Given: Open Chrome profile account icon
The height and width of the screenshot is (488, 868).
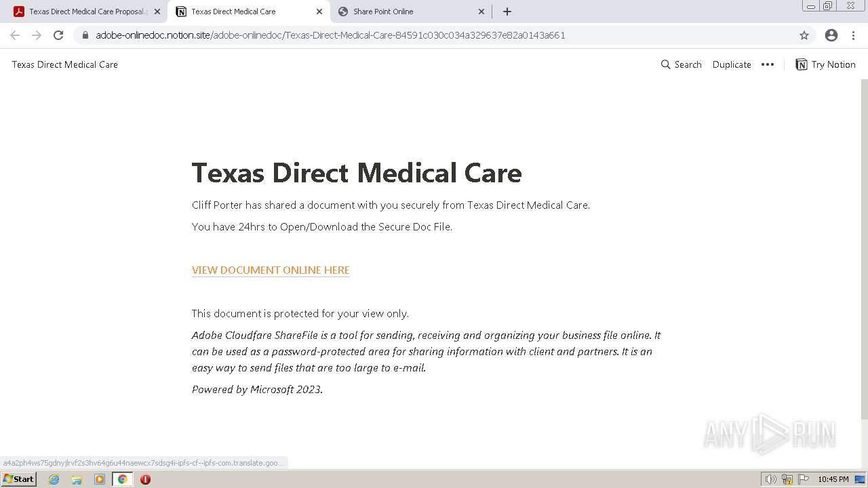Looking at the screenshot, I should point(831,35).
